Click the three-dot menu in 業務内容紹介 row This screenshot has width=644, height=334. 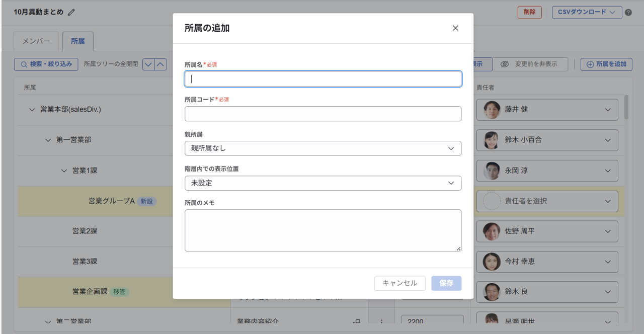tap(382, 322)
